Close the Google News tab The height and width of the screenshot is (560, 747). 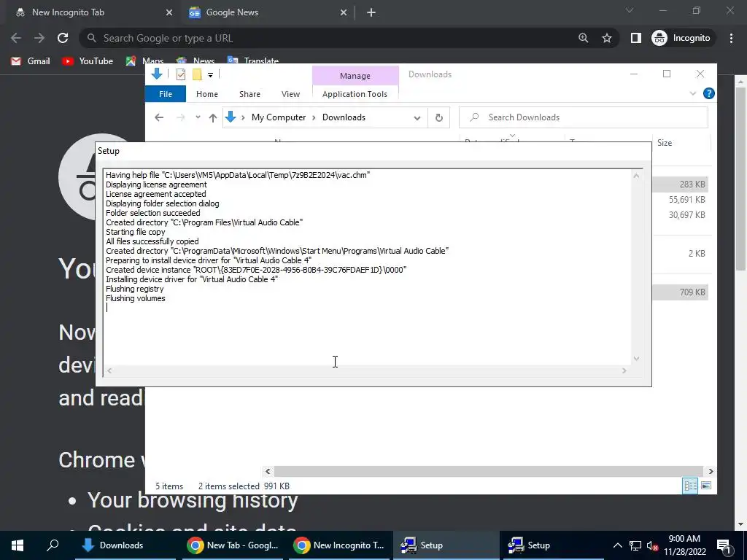[344, 12]
